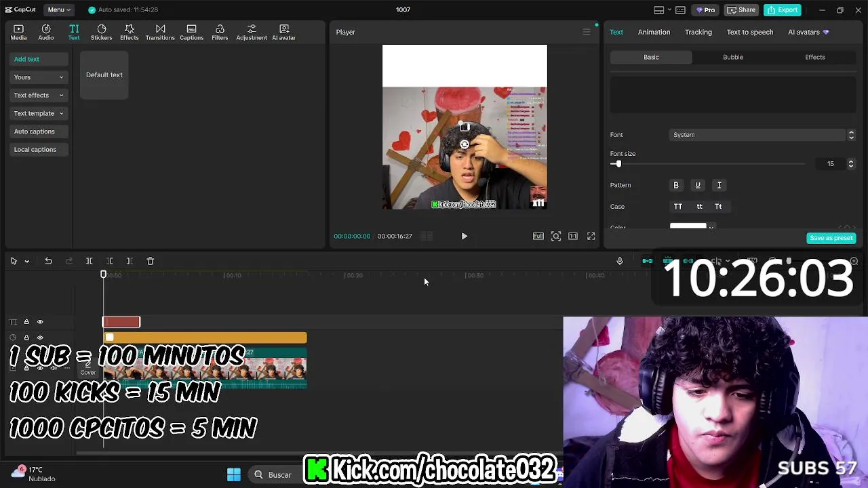Click the Redo arrow in timeline toolbar
The height and width of the screenshot is (488, 868).
click(x=68, y=261)
